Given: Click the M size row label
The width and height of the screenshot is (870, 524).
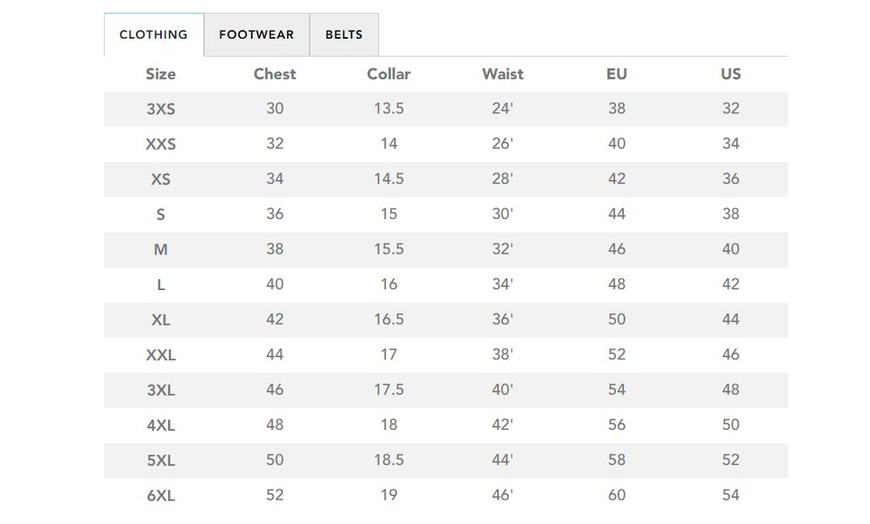Looking at the screenshot, I should coord(160,250).
